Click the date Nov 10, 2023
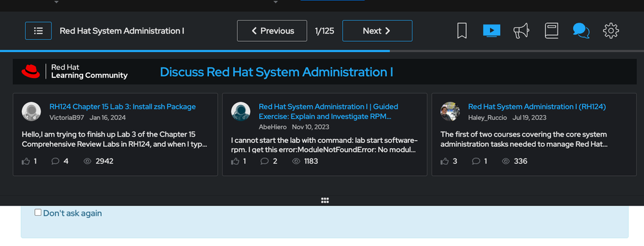 (311, 127)
